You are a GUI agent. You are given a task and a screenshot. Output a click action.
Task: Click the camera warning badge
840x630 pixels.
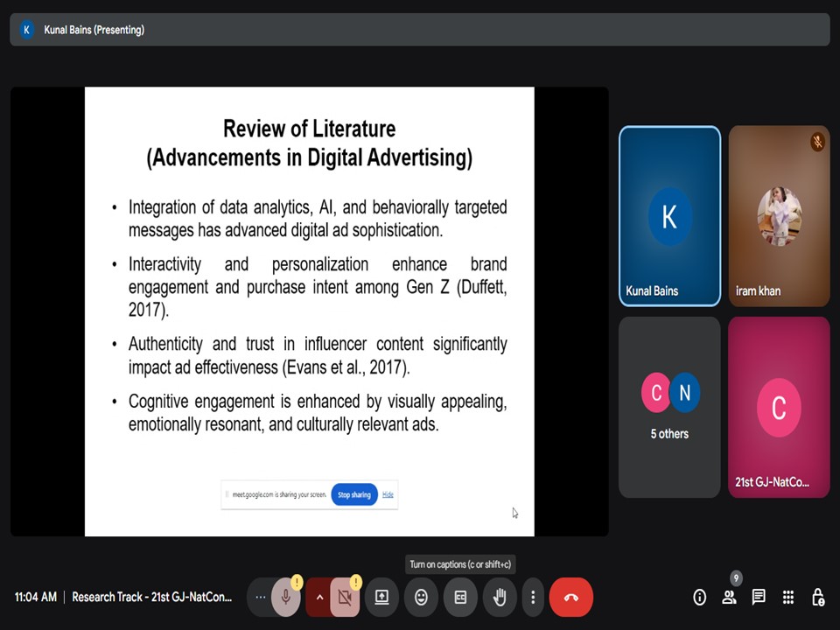coord(356,582)
